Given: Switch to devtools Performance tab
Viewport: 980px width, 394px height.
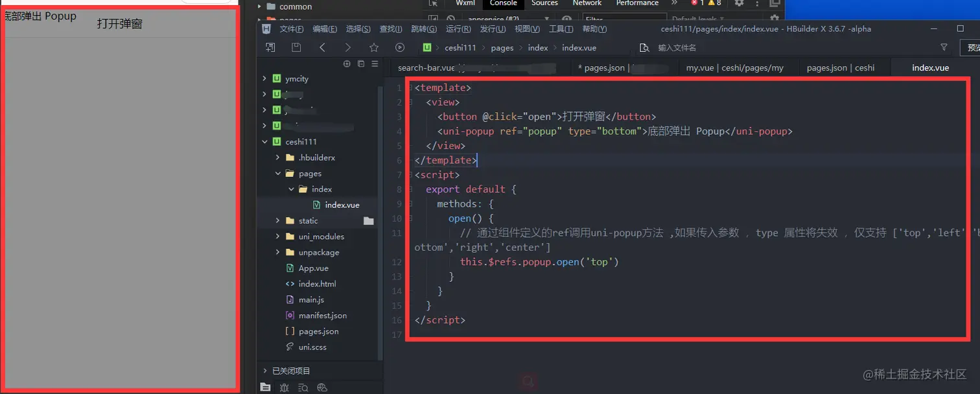Looking at the screenshot, I should [637, 3].
